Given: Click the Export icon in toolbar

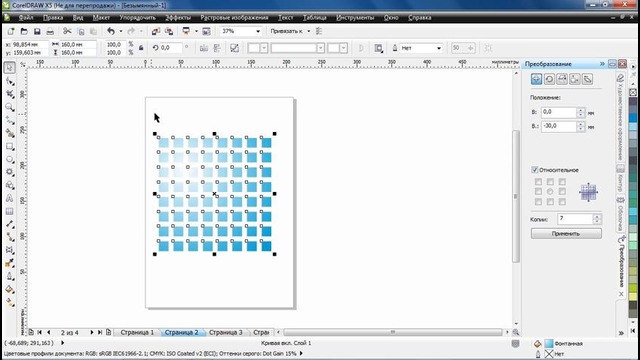Looking at the screenshot, I should [169, 31].
